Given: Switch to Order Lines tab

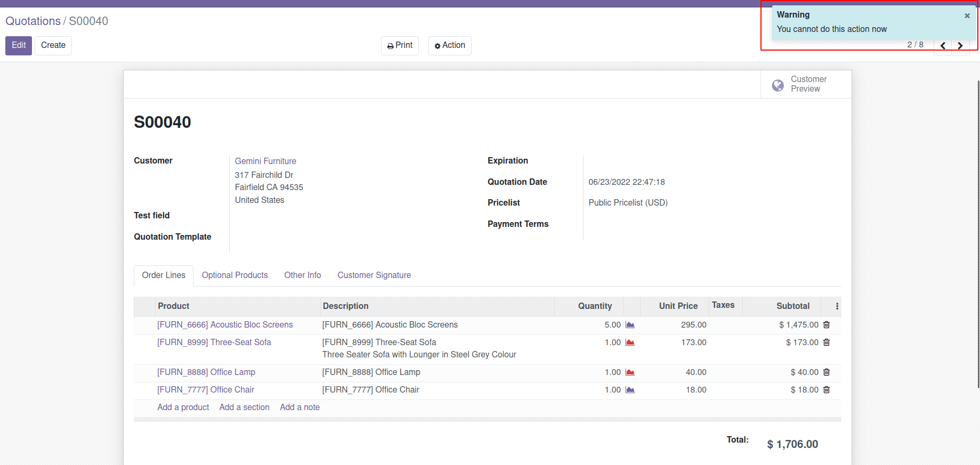Looking at the screenshot, I should pyautogui.click(x=164, y=275).
